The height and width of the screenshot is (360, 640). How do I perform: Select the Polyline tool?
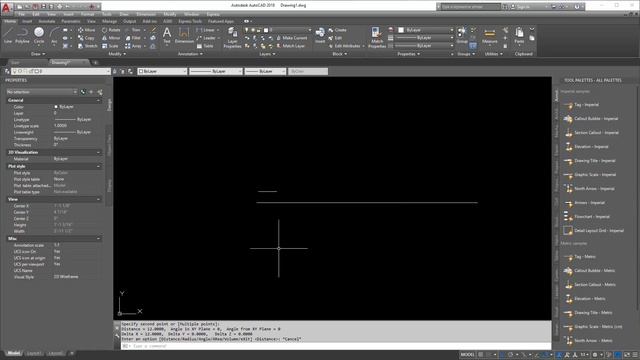point(22,35)
